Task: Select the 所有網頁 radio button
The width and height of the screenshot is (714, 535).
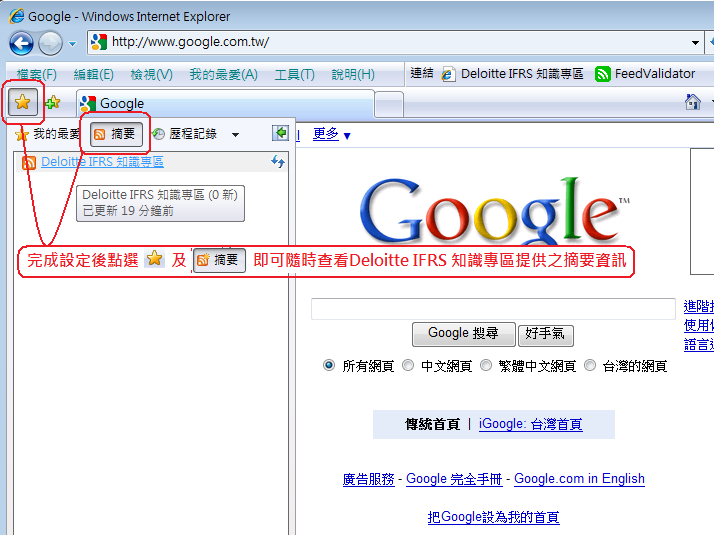Action: pyautogui.click(x=329, y=365)
